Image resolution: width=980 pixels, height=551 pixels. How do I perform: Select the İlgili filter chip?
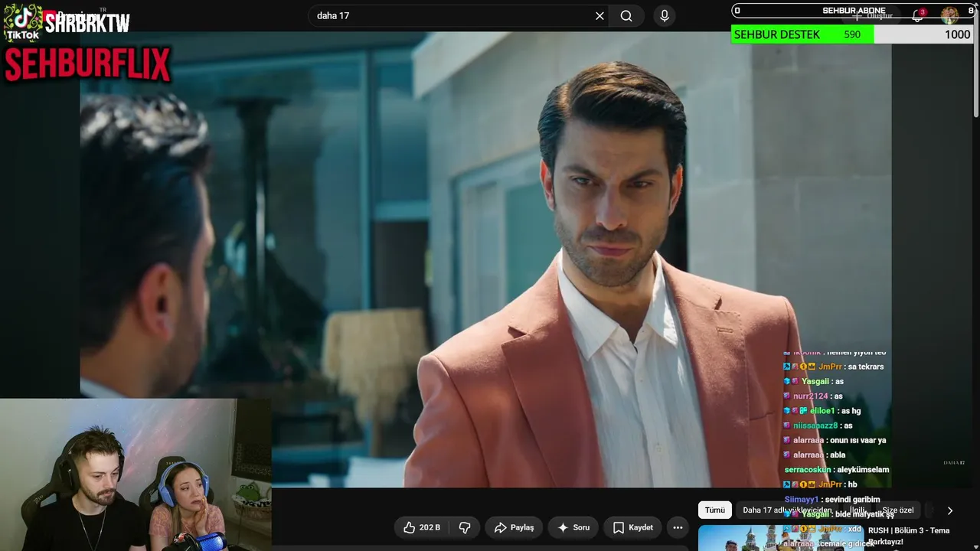tap(857, 510)
